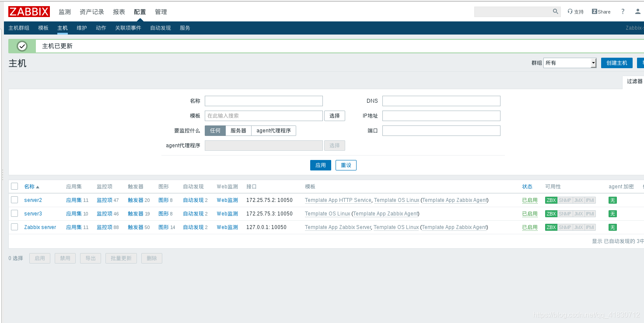The height and width of the screenshot is (323, 644).
Task: Open the 管理 top menu
Action: coord(161,12)
